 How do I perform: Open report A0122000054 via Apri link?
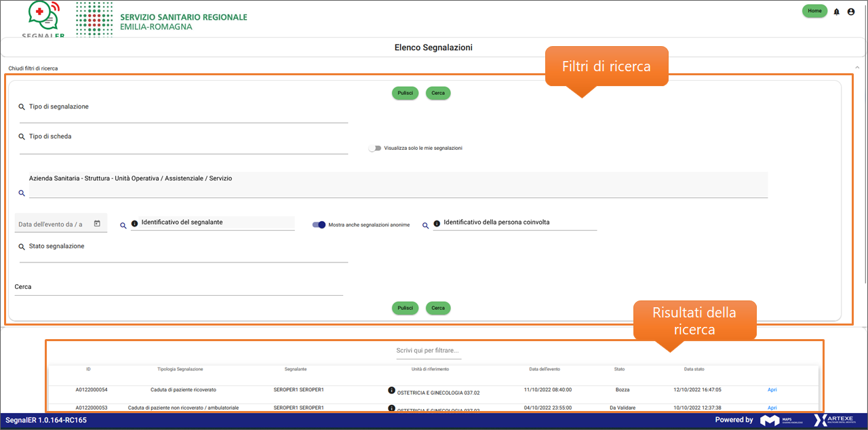[x=772, y=390]
